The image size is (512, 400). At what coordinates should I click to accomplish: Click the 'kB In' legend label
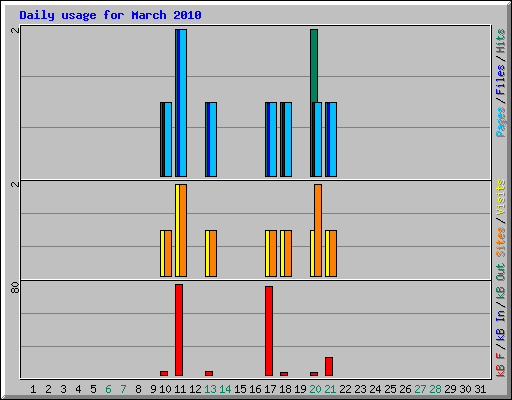[x=501, y=325]
